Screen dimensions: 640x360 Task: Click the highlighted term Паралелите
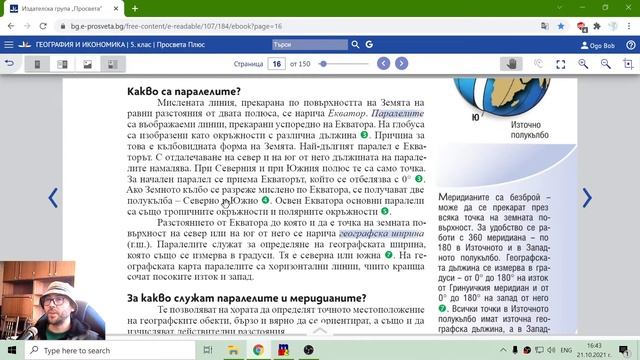pos(398,113)
